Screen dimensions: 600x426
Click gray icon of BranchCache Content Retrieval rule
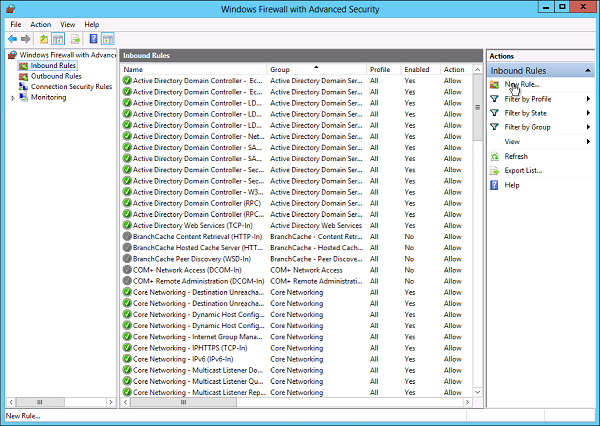click(127, 237)
